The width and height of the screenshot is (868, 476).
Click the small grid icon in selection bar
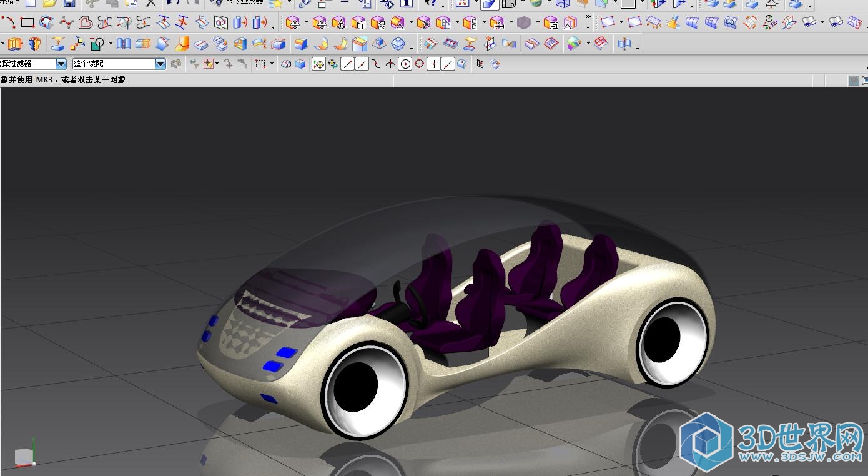pyautogui.click(x=480, y=64)
